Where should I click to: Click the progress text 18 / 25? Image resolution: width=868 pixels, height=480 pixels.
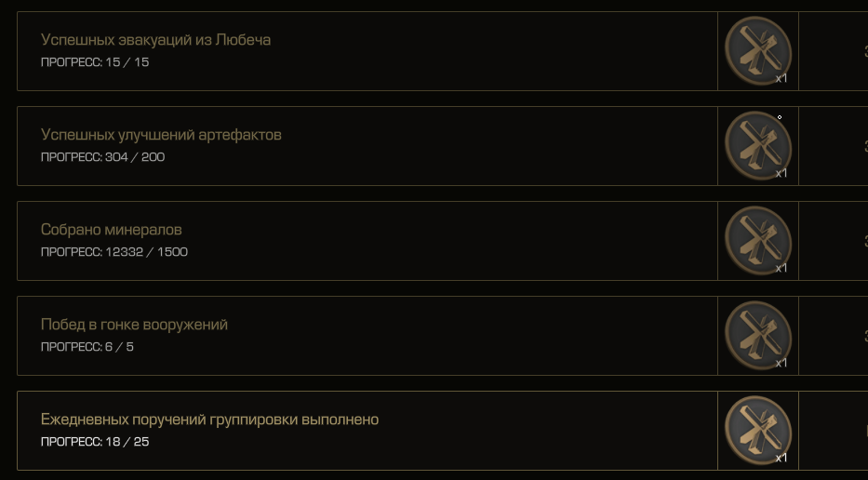127,442
